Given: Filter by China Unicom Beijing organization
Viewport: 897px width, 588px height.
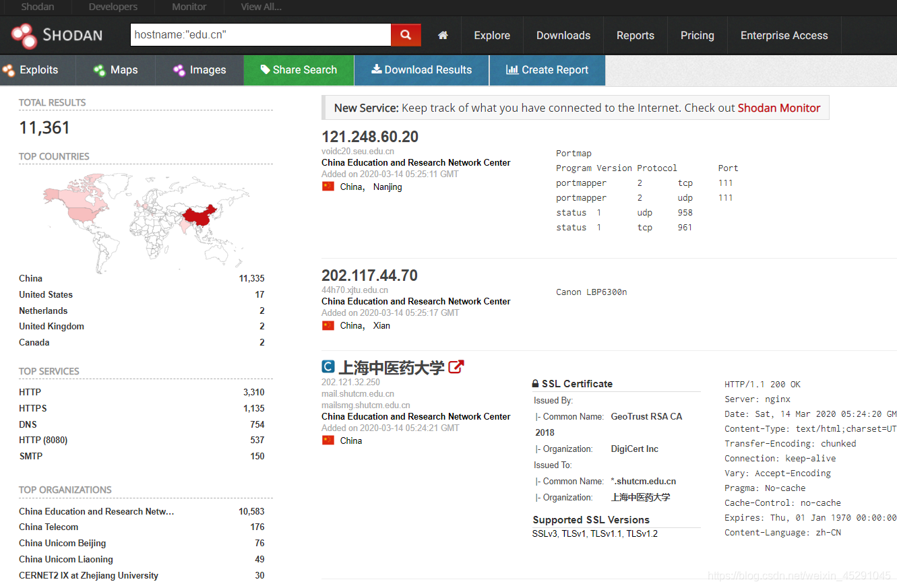Looking at the screenshot, I should (62, 543).
